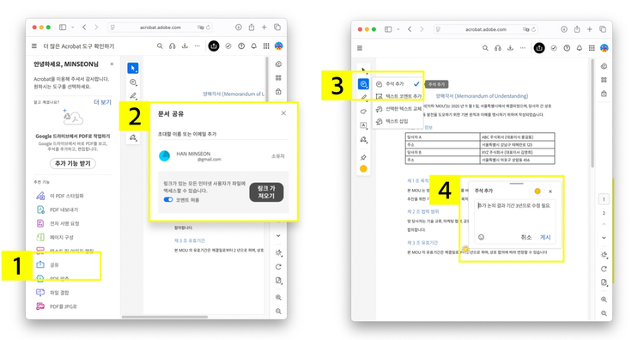Viewport: 644px width, 340px height.
Task: Click zoom in icon in right window
Action: click(x=604, y=300)
